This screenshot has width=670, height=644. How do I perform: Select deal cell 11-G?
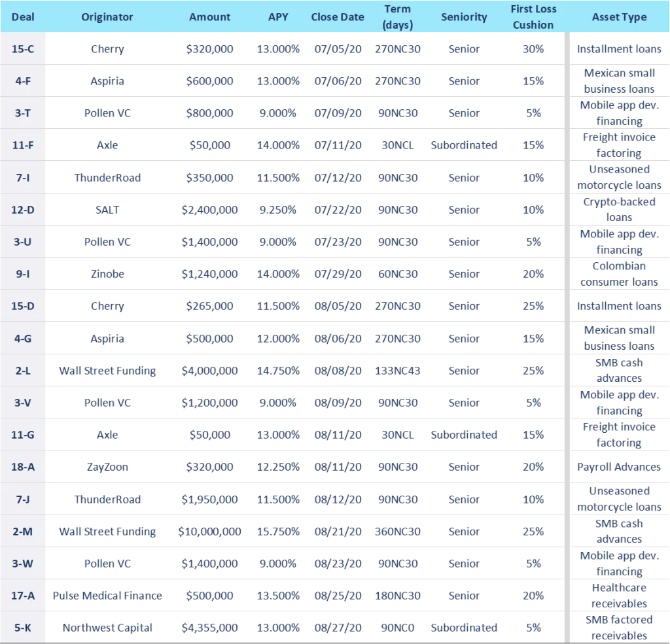(23, 434)
